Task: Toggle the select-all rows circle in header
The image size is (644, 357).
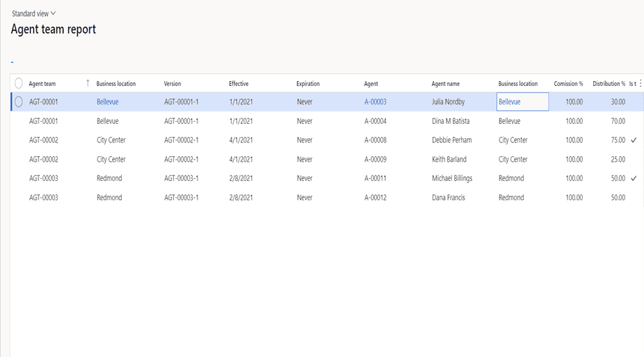Action: pos(19,83)
